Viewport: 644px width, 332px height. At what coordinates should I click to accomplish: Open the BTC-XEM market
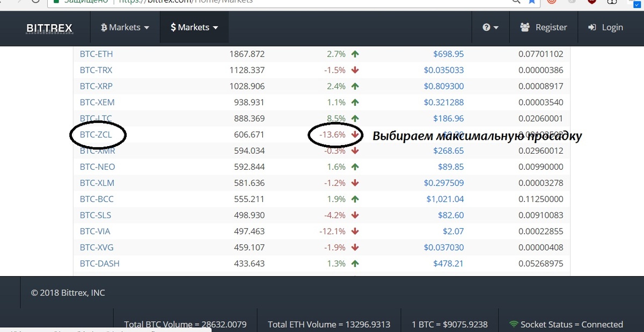97,103
